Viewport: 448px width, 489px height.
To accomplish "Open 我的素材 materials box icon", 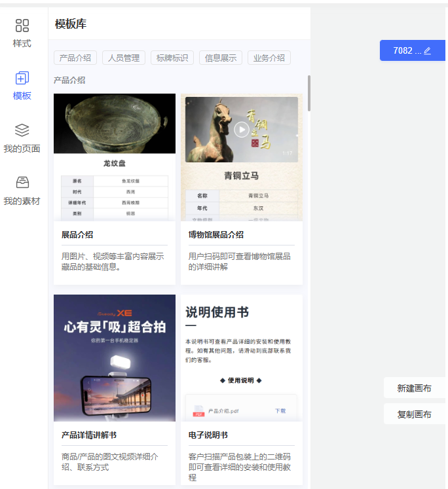I will tap(22, 183).
